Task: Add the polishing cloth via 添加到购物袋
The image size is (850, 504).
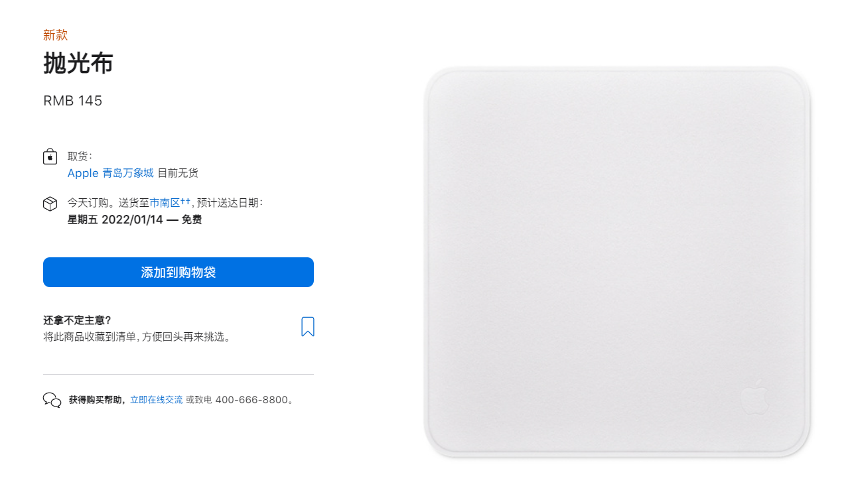Action: 178,273
